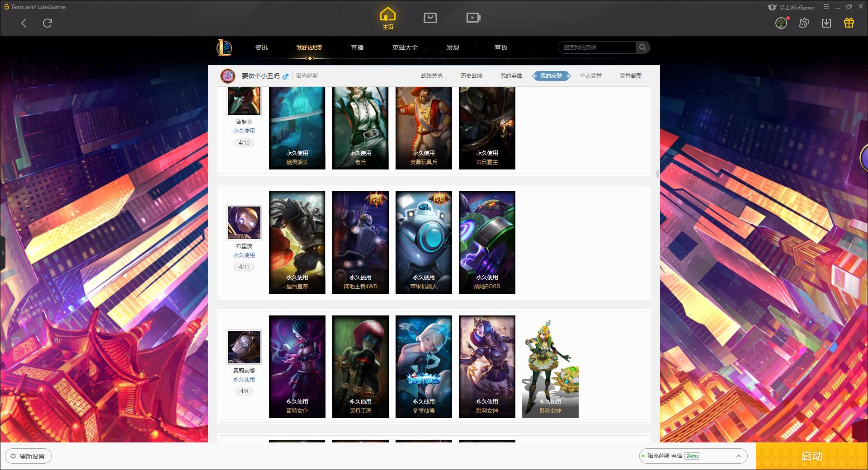The width and height of the screenshot is (868, 470).
Task: Open the 发现 tab
Action: tap(453, 47)
